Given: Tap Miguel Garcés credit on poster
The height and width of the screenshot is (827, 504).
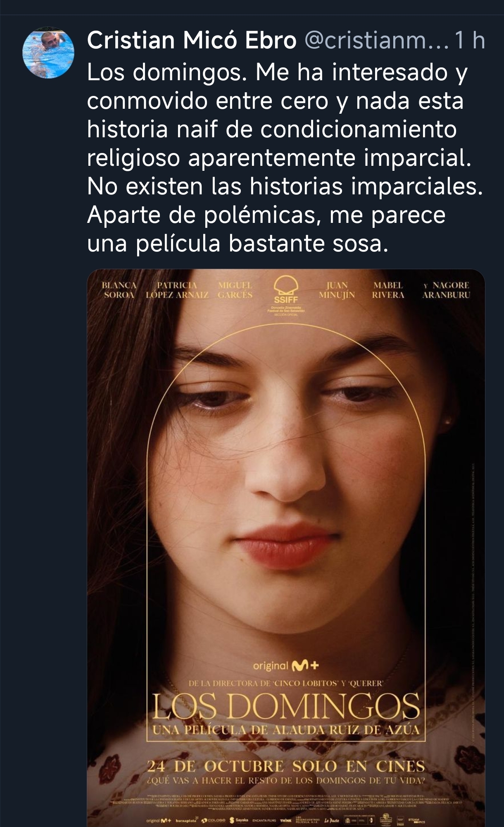Looking at the screenshot, I should [x=235, y=290].
